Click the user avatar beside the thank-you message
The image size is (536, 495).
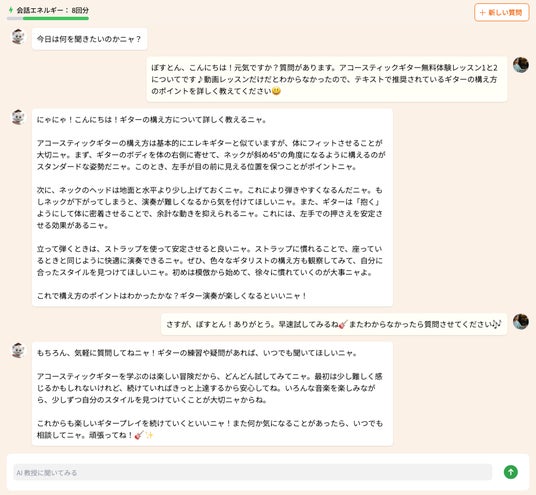tap(521, 322)
